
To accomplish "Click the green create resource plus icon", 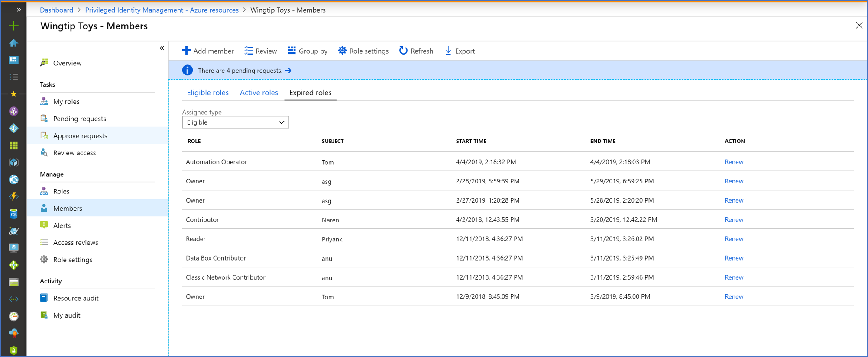I will [x=14, y=26].
